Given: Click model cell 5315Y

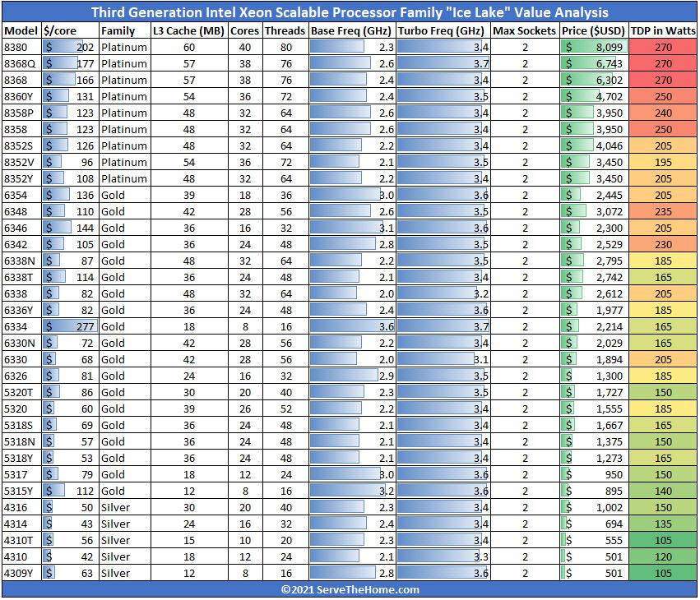Looking at the screenshot, I should 21,492.
